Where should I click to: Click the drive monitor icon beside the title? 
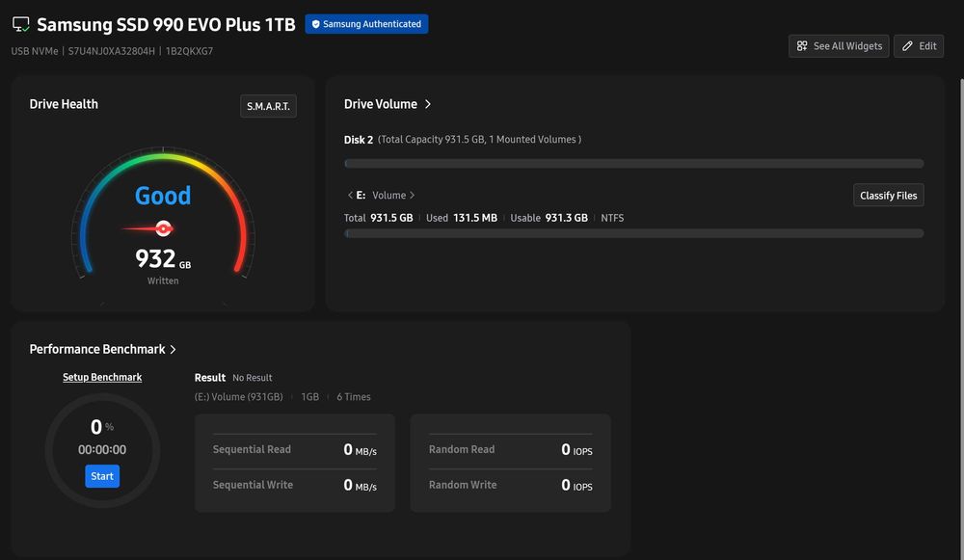tap(21, 25)
